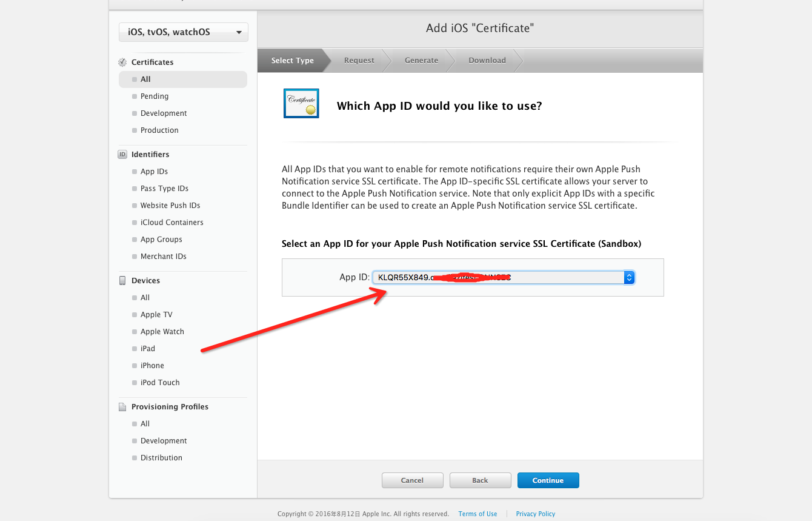
Task: Show All provisioning profiles
Action: click(145, 424)
